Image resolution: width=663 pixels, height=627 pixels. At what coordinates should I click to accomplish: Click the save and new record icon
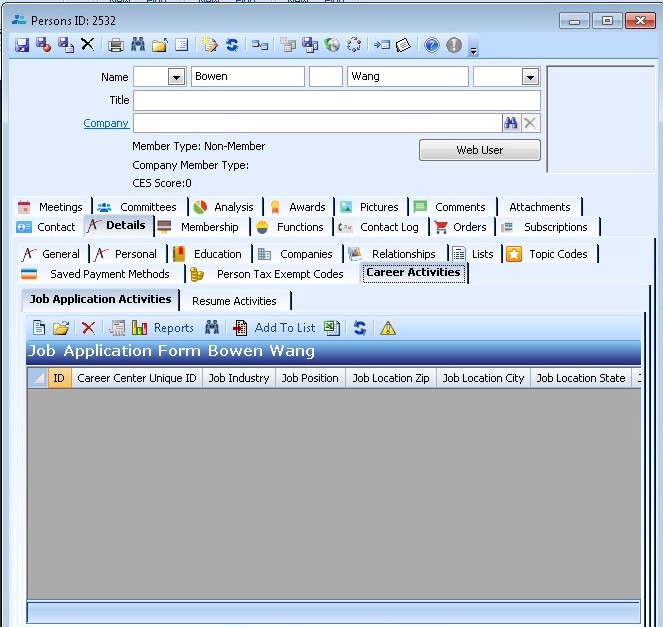66,45
